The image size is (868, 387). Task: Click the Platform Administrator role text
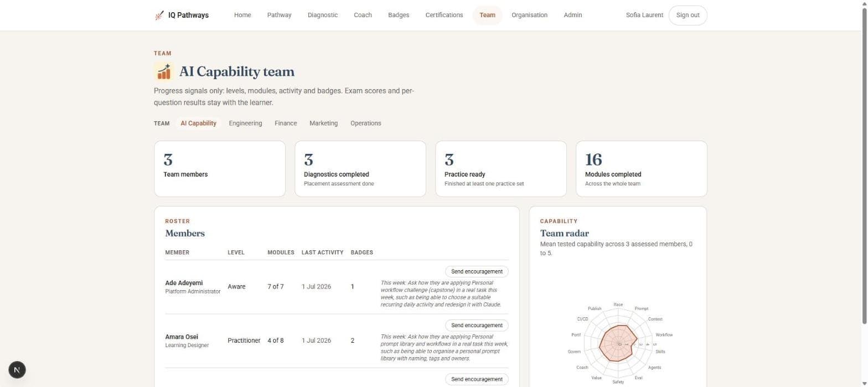tap(193, 291)
